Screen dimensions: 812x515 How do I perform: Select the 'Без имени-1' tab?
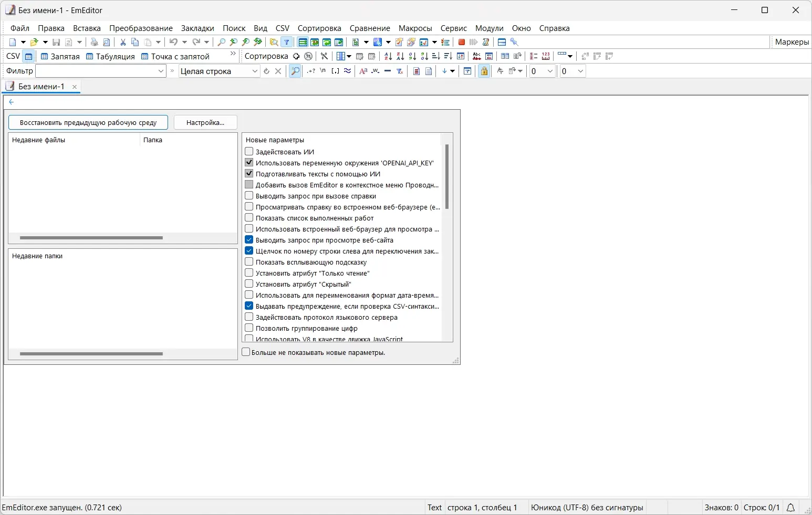point(42,86)
